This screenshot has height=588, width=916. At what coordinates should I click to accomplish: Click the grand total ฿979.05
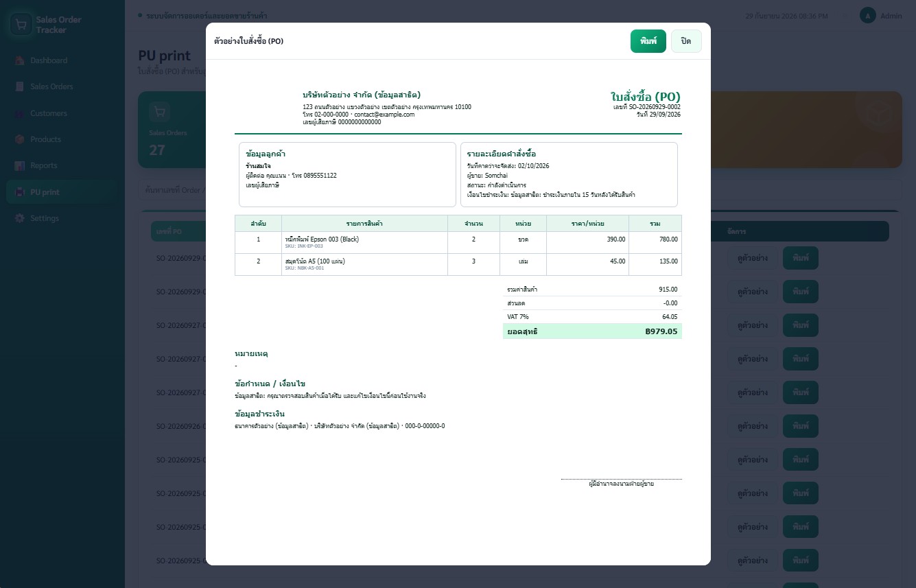click(x=661, y=331)
